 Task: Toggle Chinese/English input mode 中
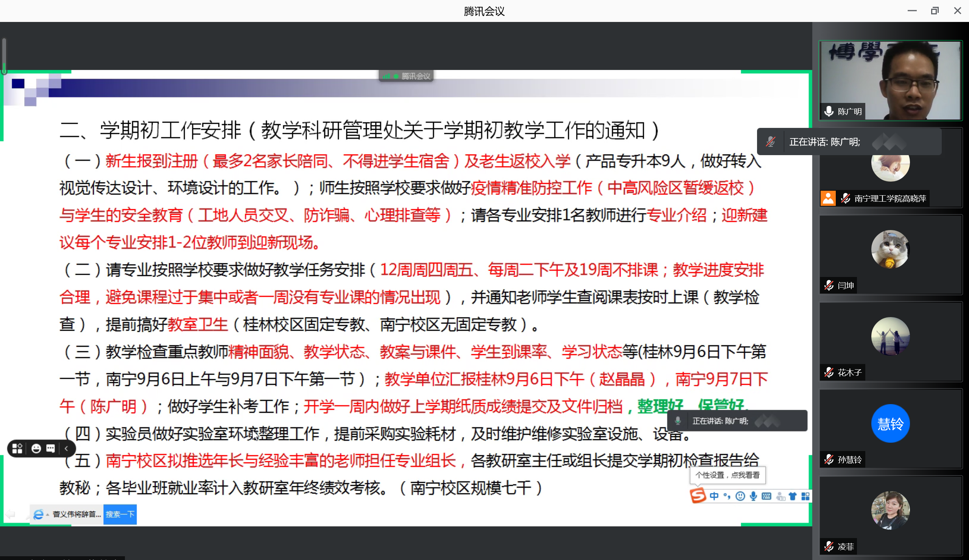[714, 496]
